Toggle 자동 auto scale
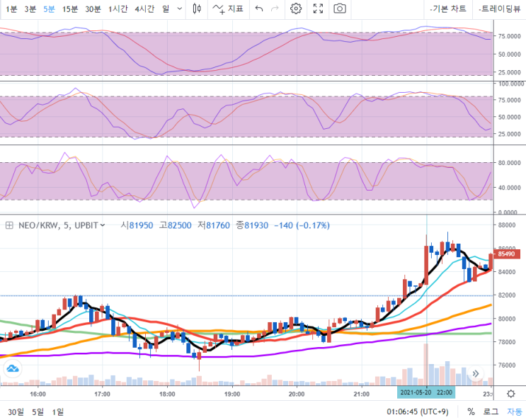This screenshot has width=526, height=420. click(515, 412)
